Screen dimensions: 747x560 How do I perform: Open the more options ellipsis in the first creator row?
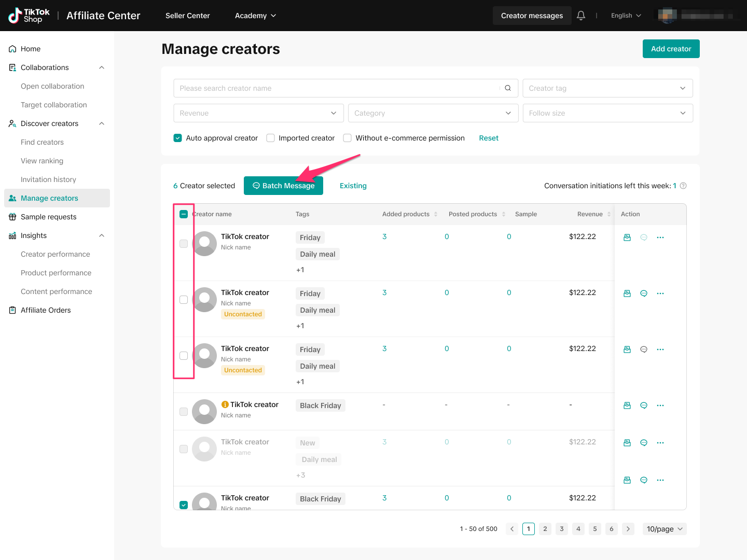coord(660,237)
